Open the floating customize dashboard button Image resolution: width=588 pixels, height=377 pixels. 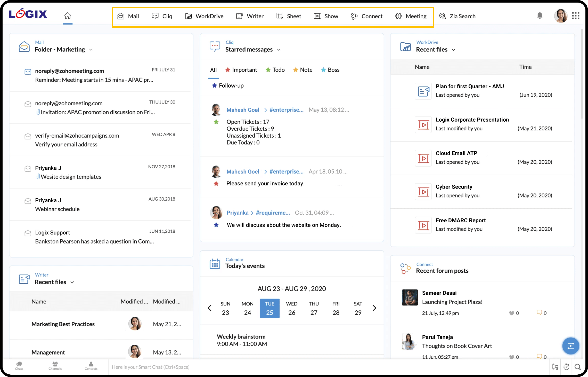pyautogui.click(x=570, y=346)
